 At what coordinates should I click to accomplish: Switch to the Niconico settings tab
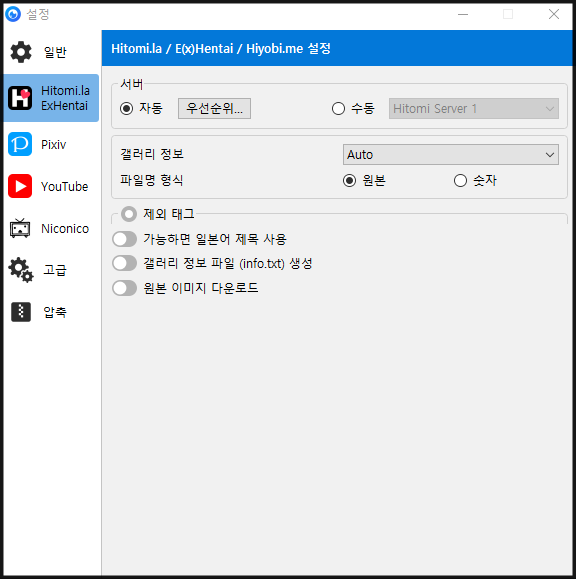tap(51, 228)
